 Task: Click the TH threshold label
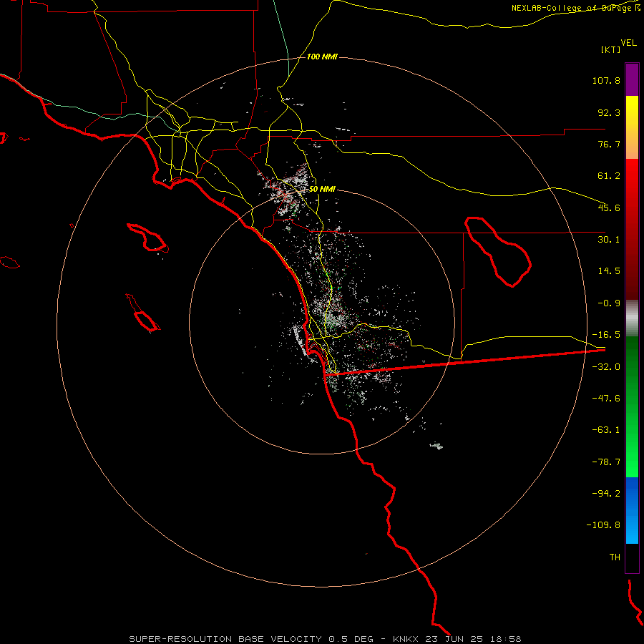pos(615,557)
